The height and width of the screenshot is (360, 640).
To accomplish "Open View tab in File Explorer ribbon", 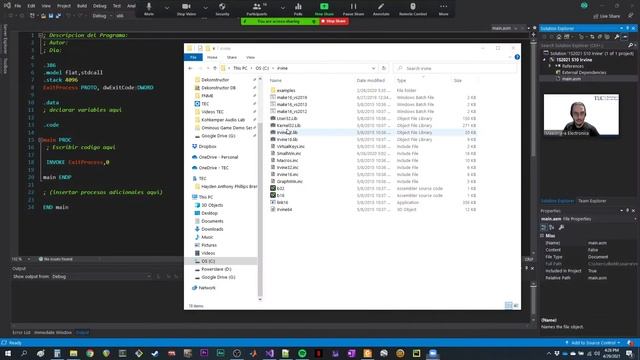I will pyautogui.click(x=250, y=58).
